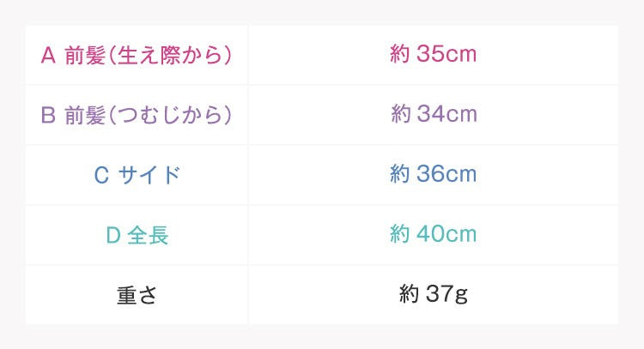Select the 約 40cm value
The image size is (644, 349).
pos(433,234)
